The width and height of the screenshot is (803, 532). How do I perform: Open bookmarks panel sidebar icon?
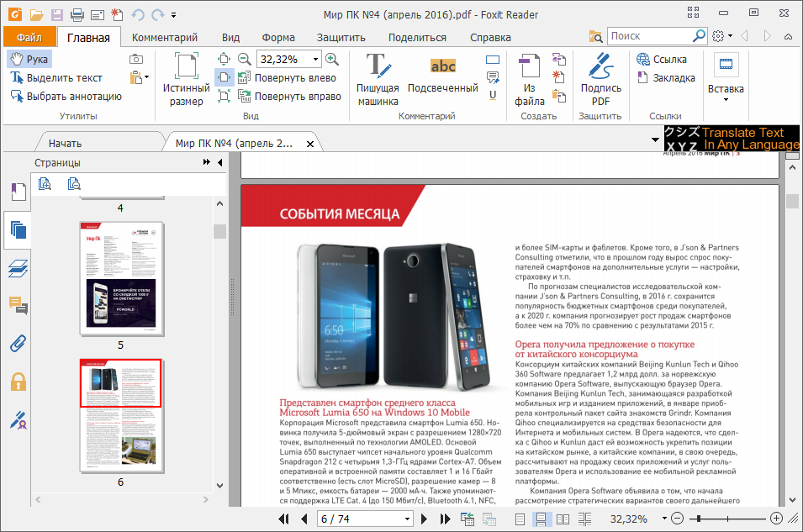[x=18, y=192]
